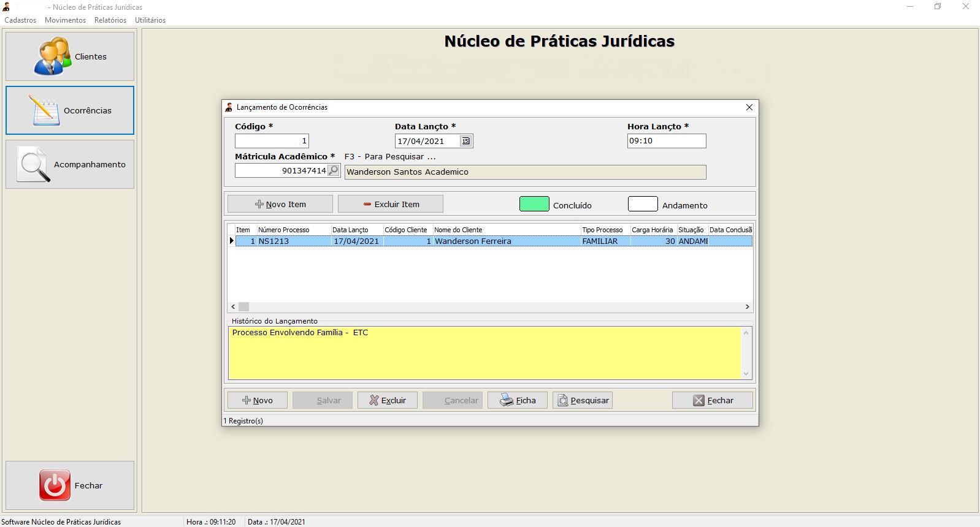Close dialog using bottom Fechar button
This screenshot has height=527, width=980.
713,400
